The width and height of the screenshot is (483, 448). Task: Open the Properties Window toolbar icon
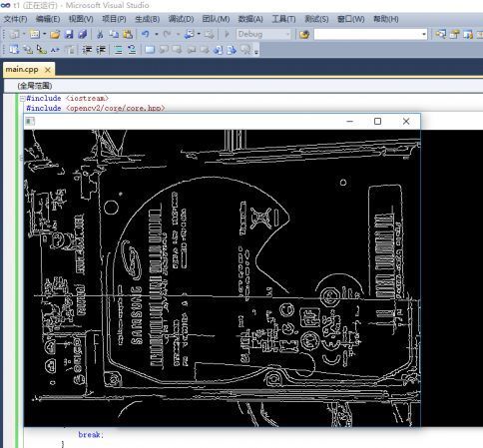coord(454,34)
